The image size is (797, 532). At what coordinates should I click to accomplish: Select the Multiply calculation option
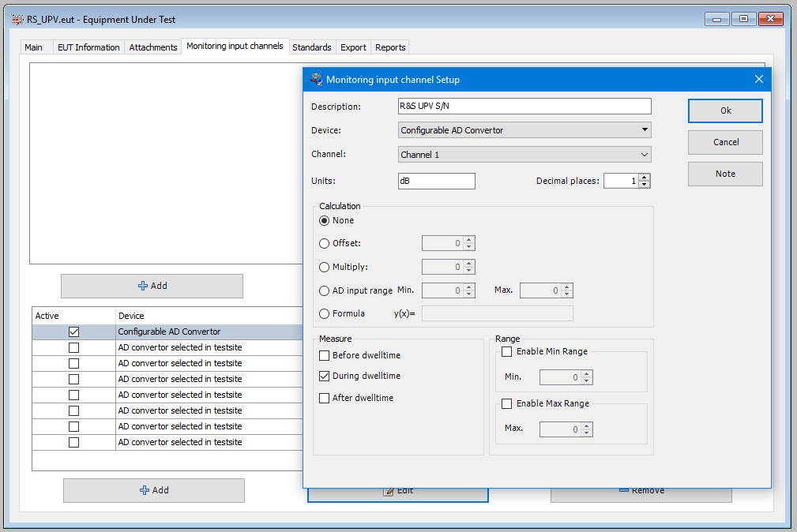coord(324,268)
